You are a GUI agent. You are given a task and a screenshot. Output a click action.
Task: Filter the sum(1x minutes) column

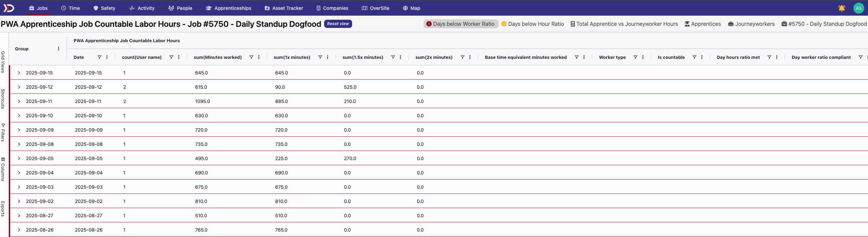click(320, 57)
